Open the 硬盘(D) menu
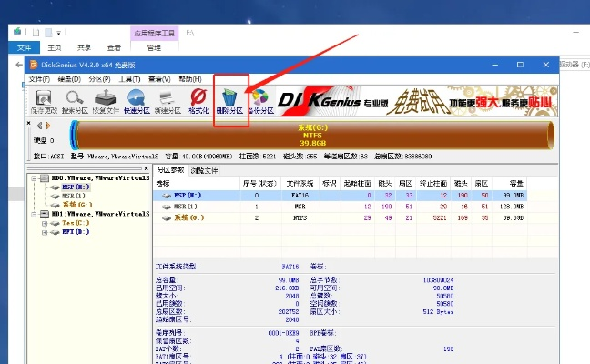Screen dimensions: 590x364 pos(69,79)
